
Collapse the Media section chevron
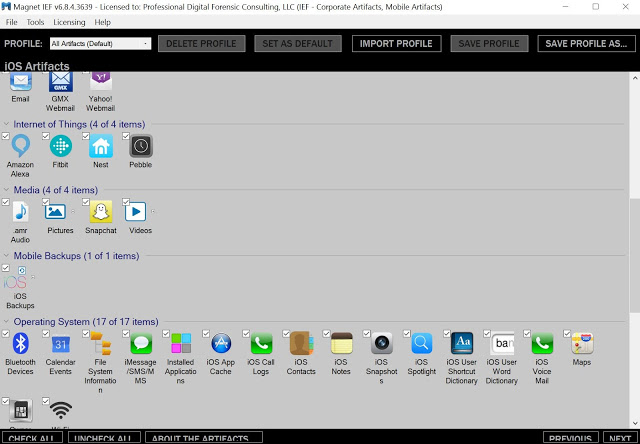pyautogui.click(x=6, y=190)
